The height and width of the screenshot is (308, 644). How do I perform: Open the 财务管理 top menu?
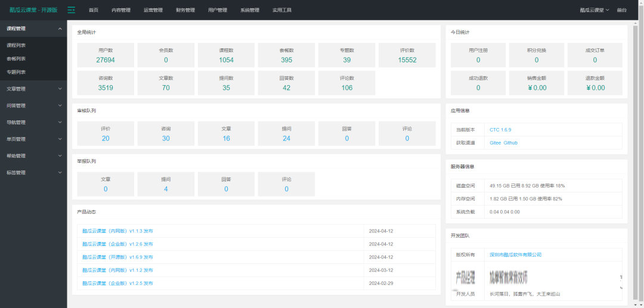pyautogui.click(x=185, y=10)
